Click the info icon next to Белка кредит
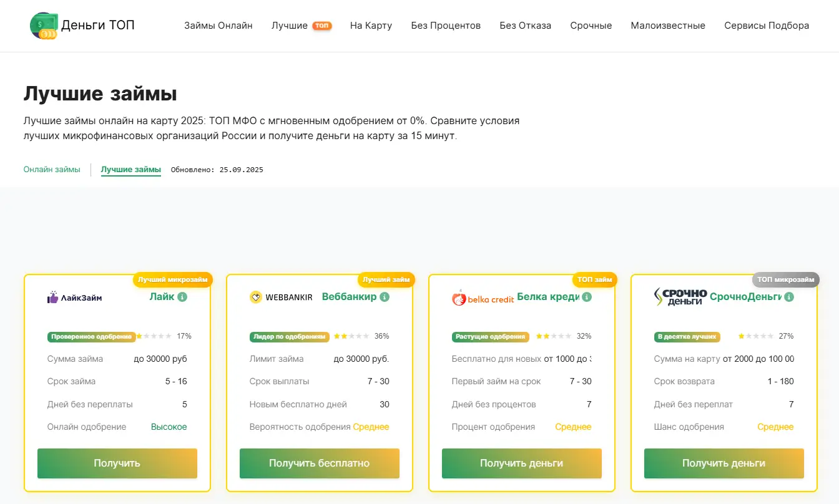The height and width of the screenshot is (504, 839). [587, 297]
